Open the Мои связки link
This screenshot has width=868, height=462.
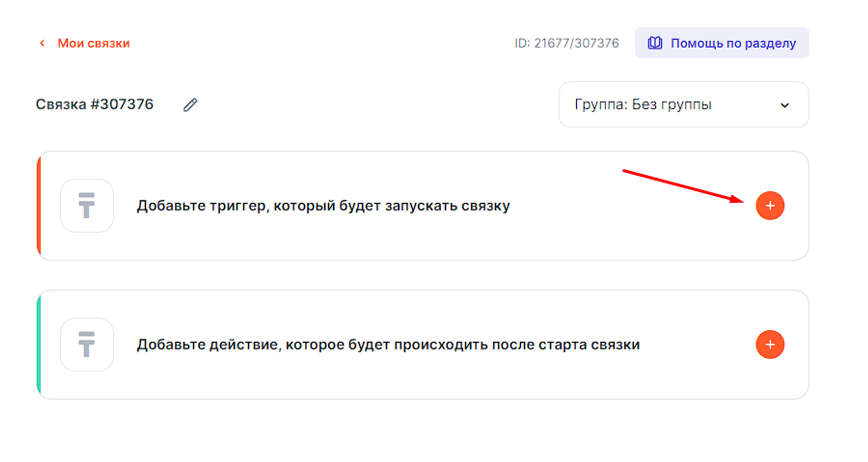tap(93, 43)
